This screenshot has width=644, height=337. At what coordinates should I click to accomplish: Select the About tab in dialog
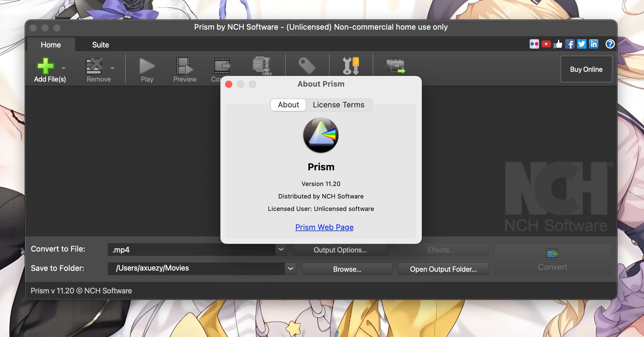pos(288,105)
